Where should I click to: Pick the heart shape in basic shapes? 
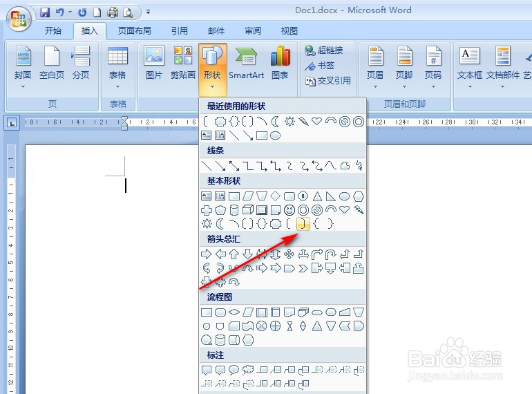pyautogui.click(x=344, y=209)
